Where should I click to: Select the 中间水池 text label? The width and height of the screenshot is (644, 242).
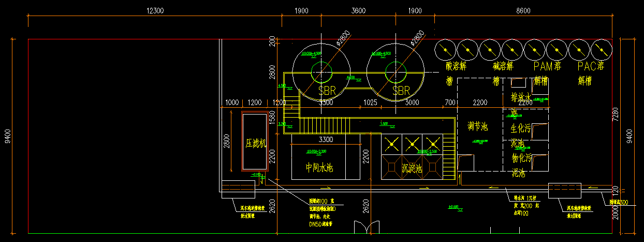coord(319,167)
